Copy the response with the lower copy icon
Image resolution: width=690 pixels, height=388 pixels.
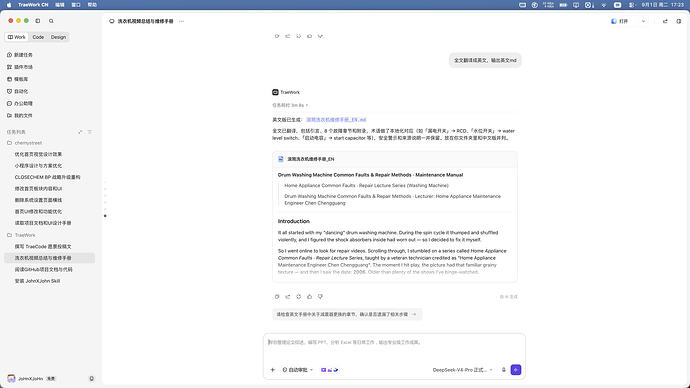tap(277, 297)
